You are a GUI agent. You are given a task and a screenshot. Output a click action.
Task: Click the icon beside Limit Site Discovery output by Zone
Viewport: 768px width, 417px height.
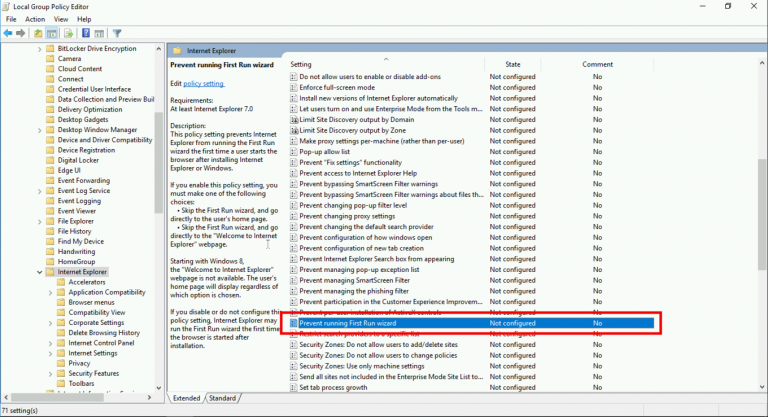coord(294,130)
